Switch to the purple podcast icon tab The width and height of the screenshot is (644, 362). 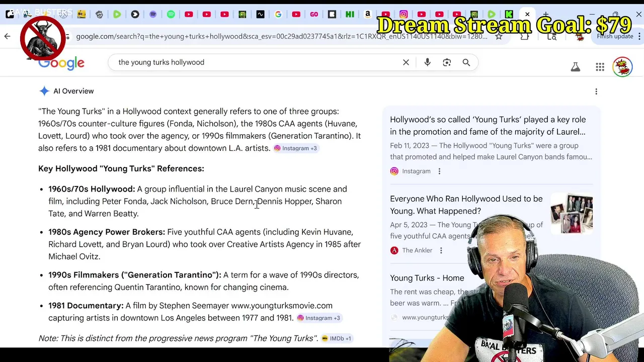[x=153, y=15]
